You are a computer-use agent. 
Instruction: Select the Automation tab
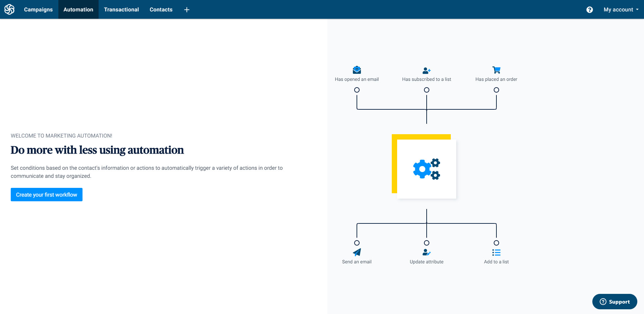[78, 9]
